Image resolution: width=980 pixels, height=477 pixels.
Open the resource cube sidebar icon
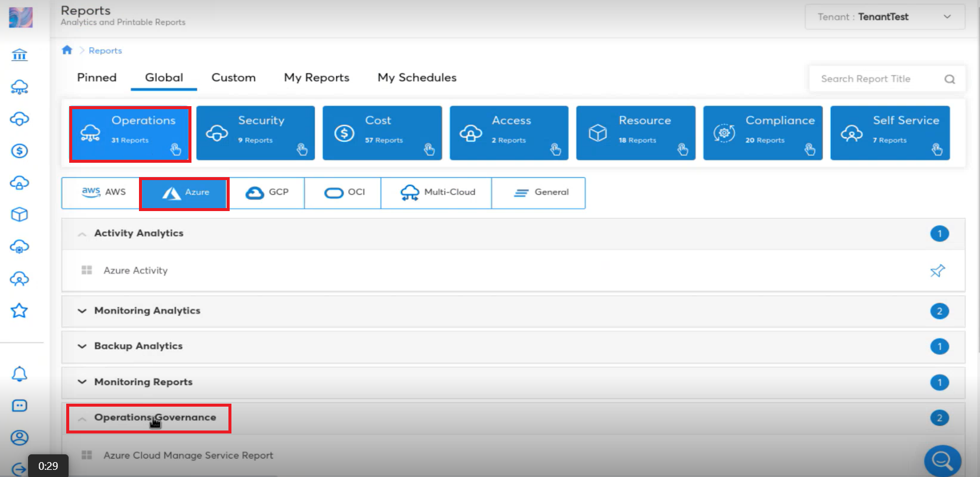[x=20, y=215]
